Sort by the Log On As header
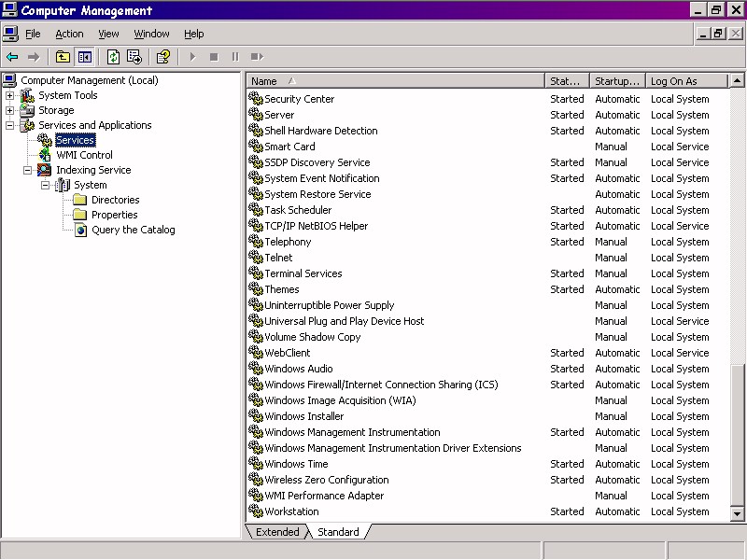This screenshot has height=560, width=747. pos(687,81)
